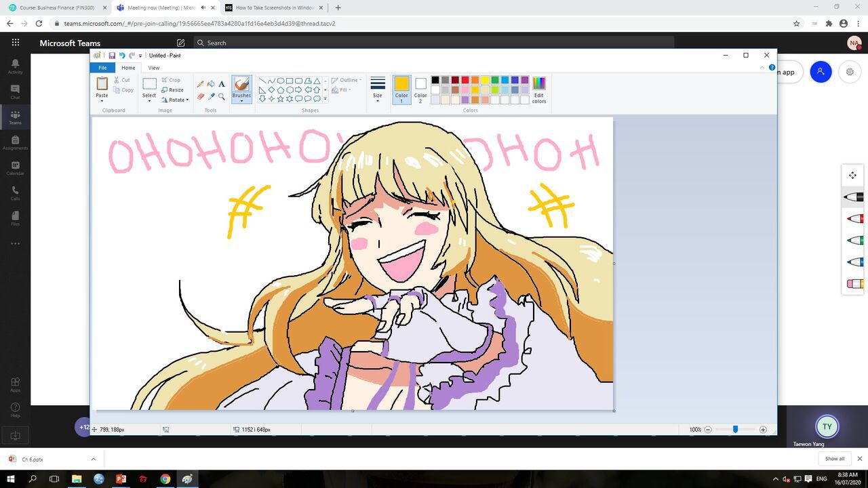Open a new Chrome tab
The height and width of the screenshot is (488, 868).
338,7
